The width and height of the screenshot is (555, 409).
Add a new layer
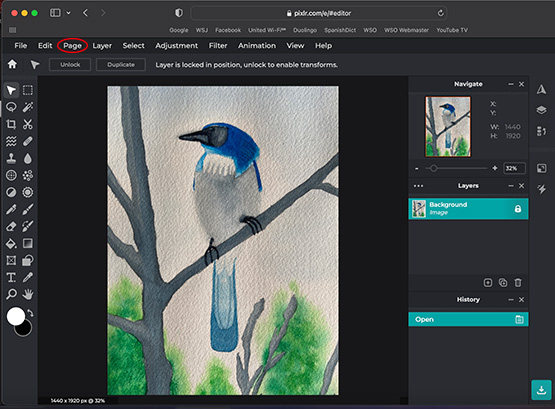(x=488, y=282)
